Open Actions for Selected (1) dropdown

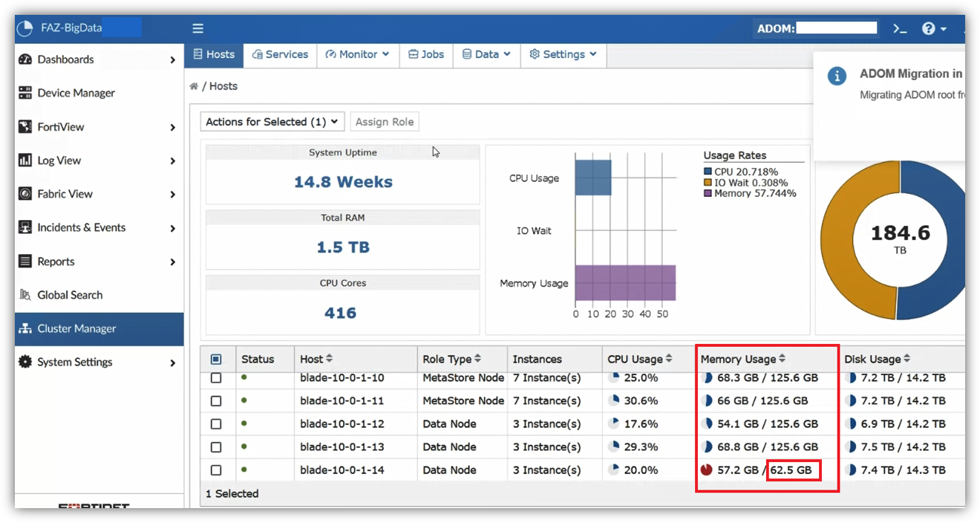pos(272,122)
